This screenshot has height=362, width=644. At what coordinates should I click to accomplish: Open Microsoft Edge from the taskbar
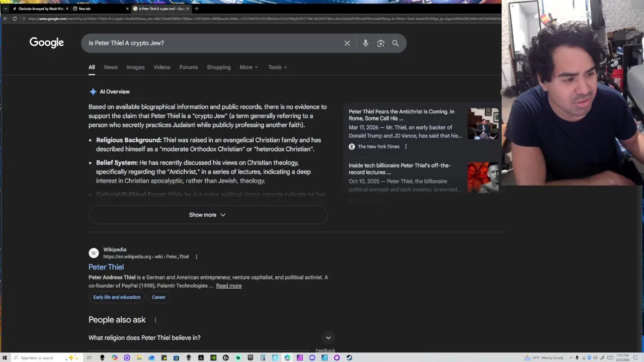click(x=287, y=357)
